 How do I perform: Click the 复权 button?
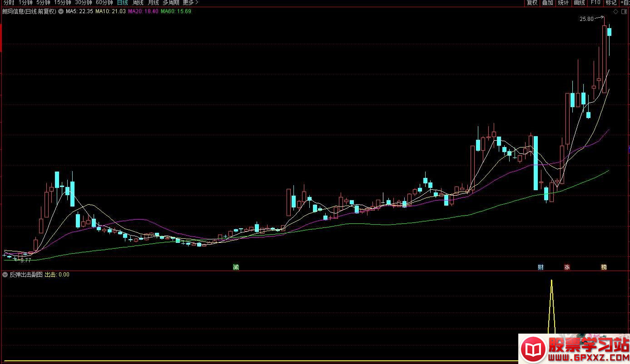coord(532,3)
